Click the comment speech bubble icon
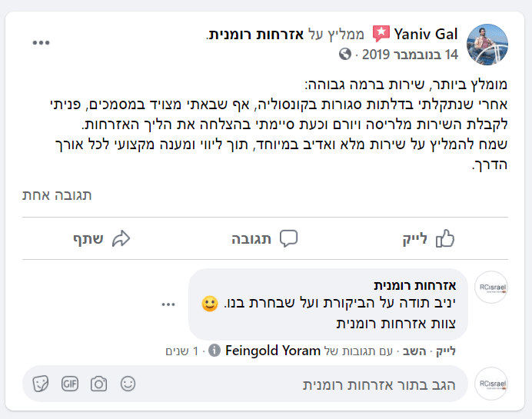Image resolution: width=532 pixels, height=419 pixels. coord(288,239)
